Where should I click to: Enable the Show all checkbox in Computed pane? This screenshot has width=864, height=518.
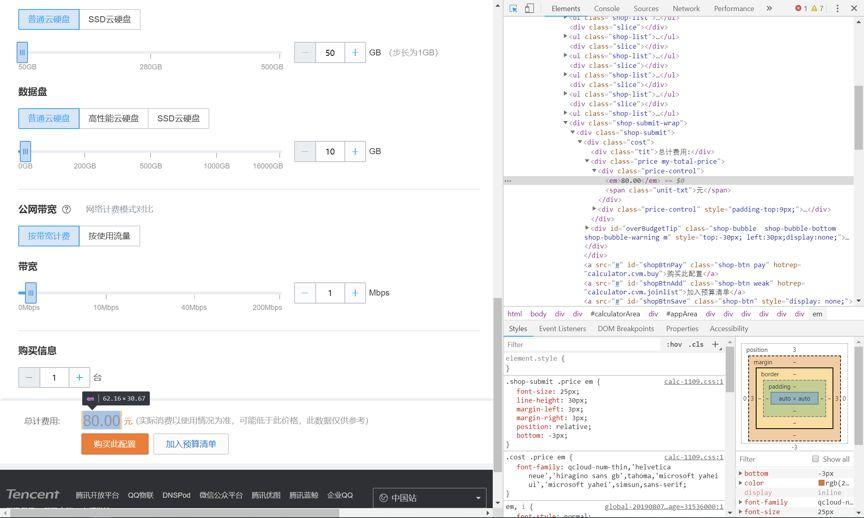coord(815,459)
